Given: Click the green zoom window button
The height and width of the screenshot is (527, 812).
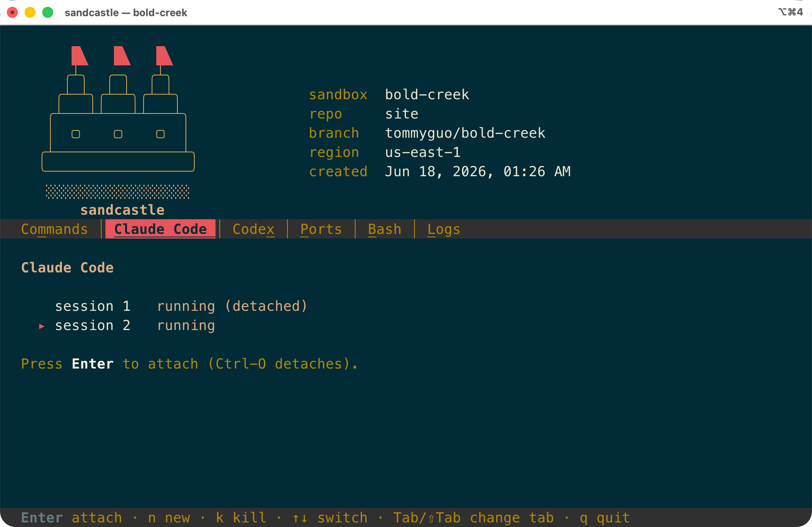Looking at the screenshot, I should click(x=48, y=12).
